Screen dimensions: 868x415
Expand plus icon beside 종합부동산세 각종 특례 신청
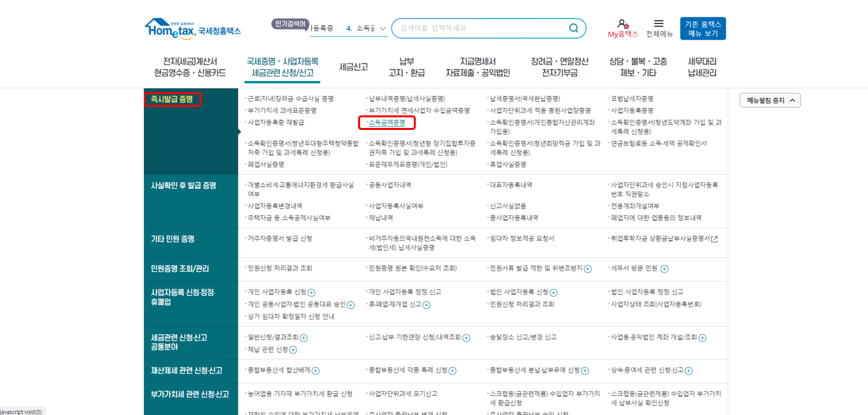point(452,371)
